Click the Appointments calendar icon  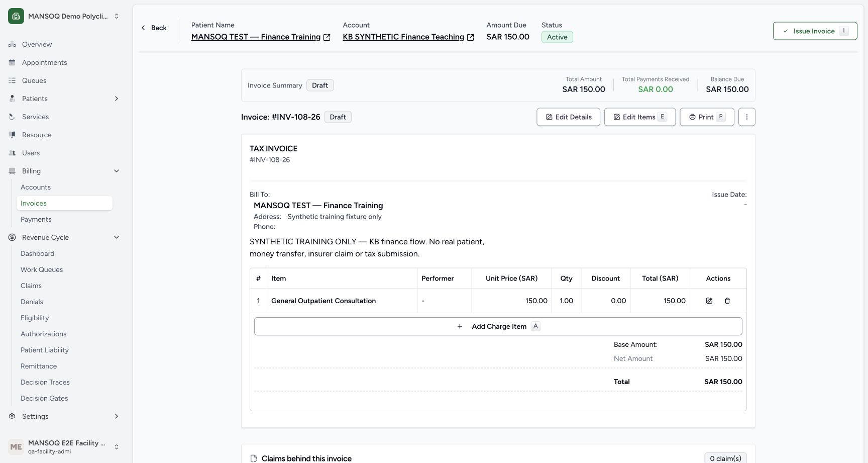(x=12, y=62)
